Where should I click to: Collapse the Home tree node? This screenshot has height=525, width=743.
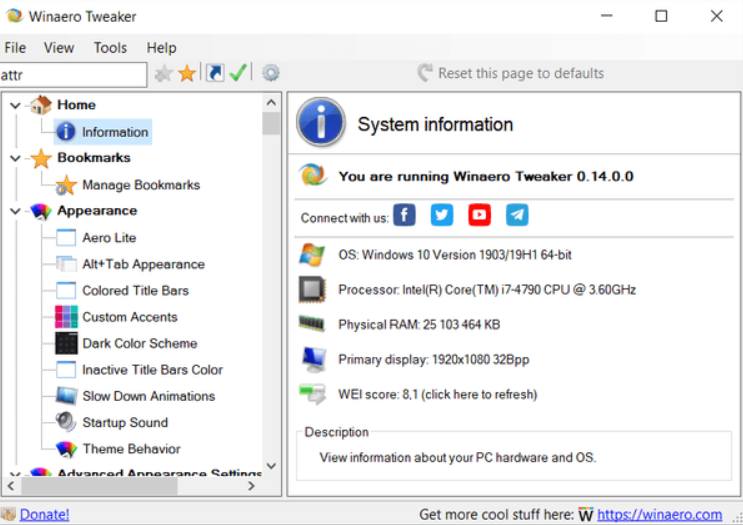pyautogui.click(x=15, y=105)
